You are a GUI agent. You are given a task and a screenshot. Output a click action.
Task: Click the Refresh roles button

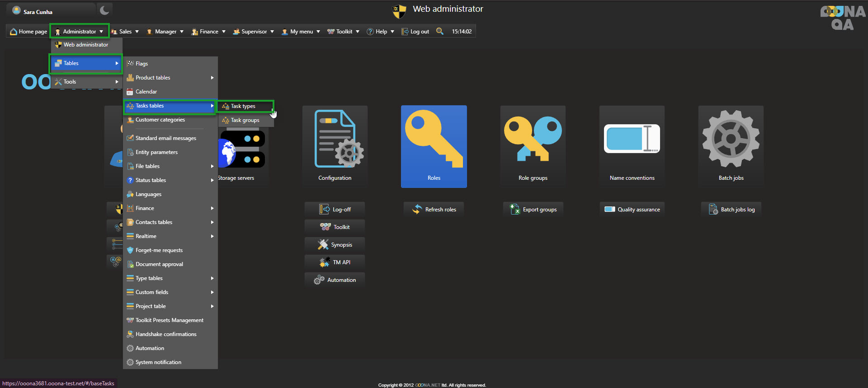434,210
